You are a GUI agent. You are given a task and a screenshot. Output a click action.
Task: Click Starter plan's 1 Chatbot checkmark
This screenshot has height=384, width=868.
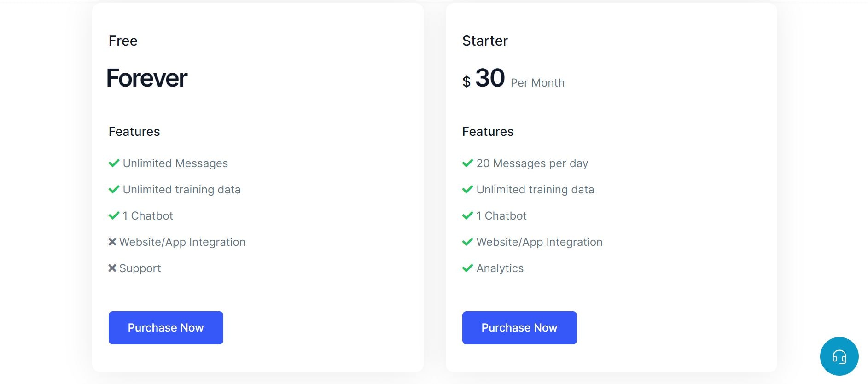[x=467, y=215]
